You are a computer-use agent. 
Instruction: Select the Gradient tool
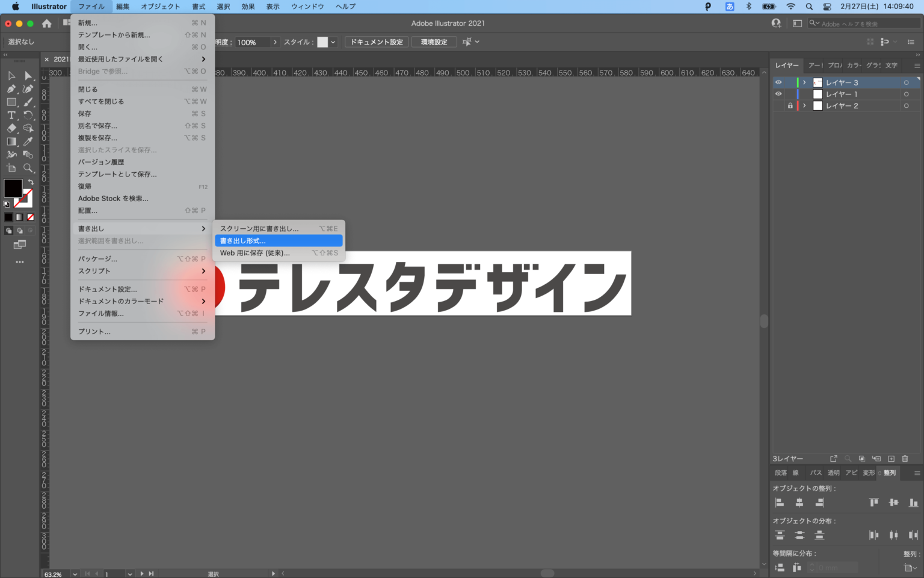pyautogui.click(x=11, y=141)
